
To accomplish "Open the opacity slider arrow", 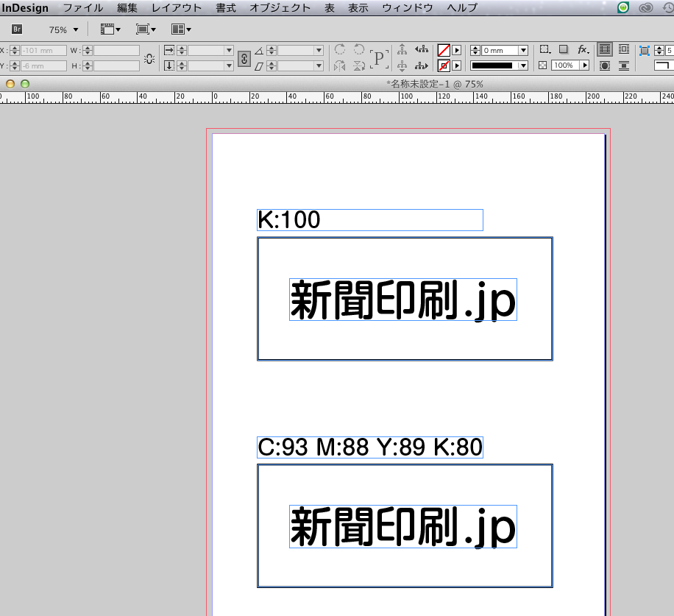I will pyautogui.click(x=584, y=66).
